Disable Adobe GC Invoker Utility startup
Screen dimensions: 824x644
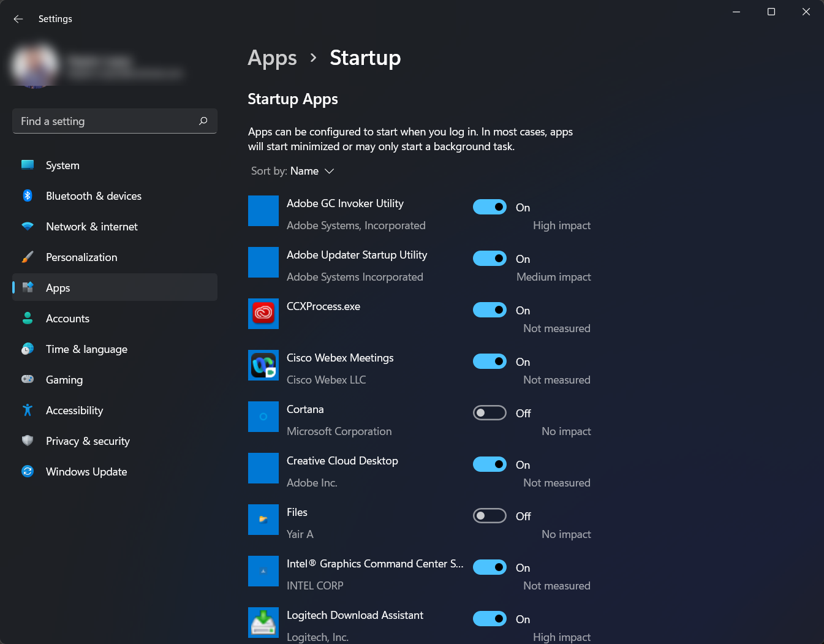(x=489, y=207)
